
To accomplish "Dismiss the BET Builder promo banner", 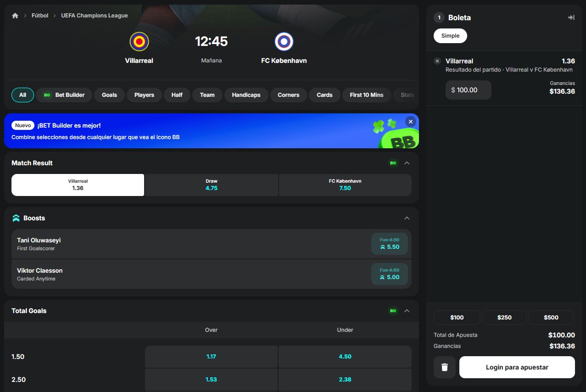I will [x=410, y=122].
